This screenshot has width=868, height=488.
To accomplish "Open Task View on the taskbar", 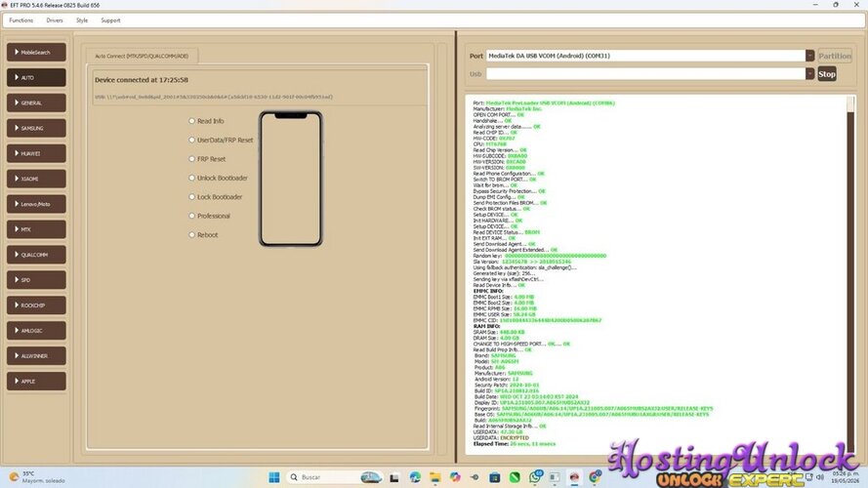I will [x=394, y=477].
